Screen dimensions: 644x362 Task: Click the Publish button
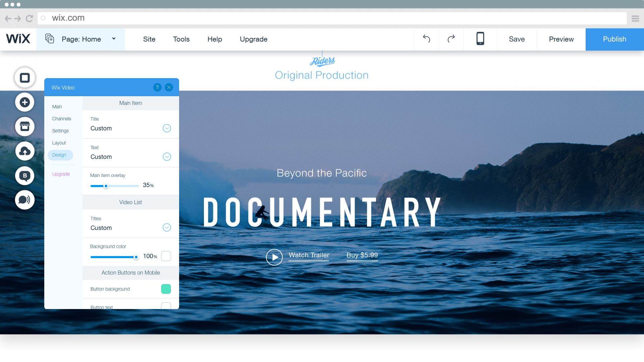pyautogui.click(x=614, y=39)
